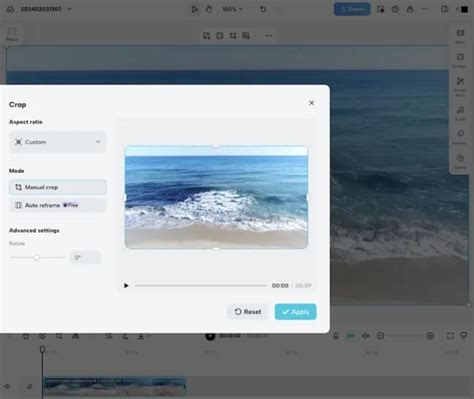Open the cloud save icon in the editor header
The width and height of the screenshot is (474, 399).
pos(10,9)
